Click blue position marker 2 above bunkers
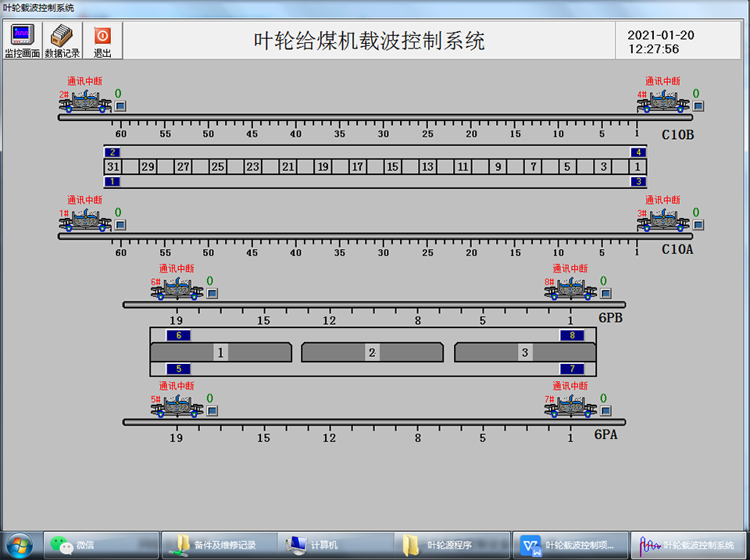This screenshot has width=750, height=560. 112,152
